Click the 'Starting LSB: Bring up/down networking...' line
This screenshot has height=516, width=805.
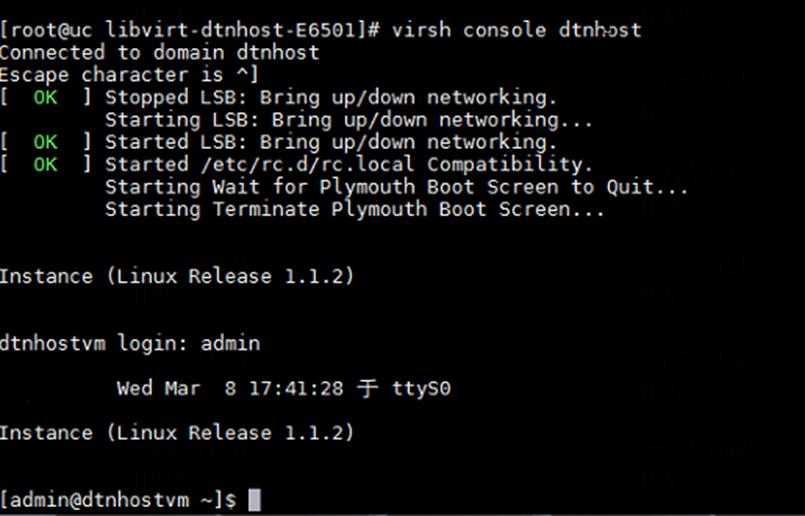coord(349,120)
